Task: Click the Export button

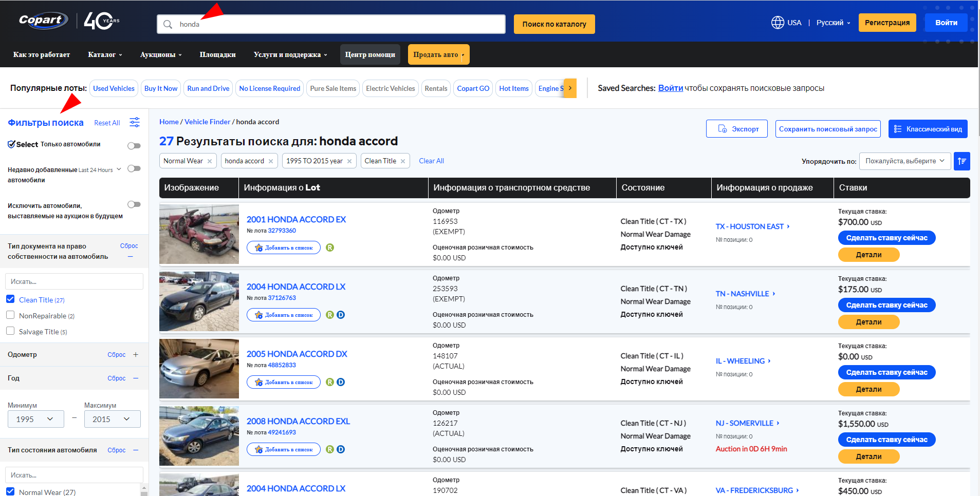Action: coord(736,129)
